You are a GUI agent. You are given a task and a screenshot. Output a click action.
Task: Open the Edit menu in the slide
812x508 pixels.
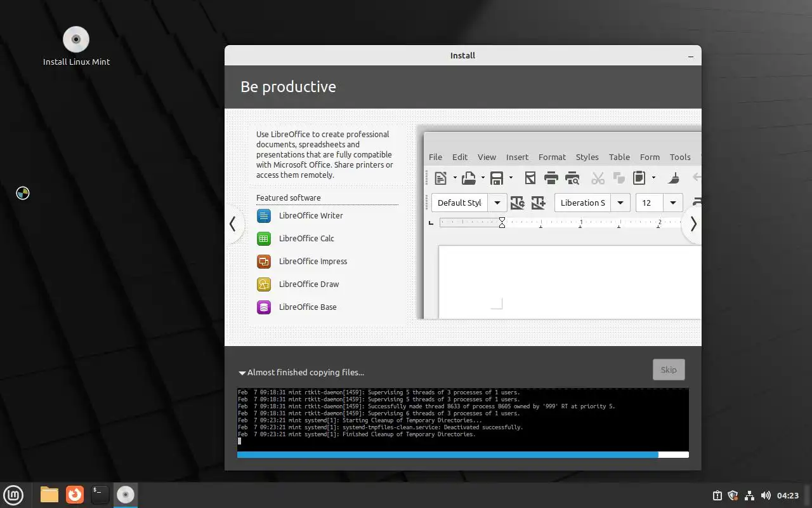tap(460, 157)
